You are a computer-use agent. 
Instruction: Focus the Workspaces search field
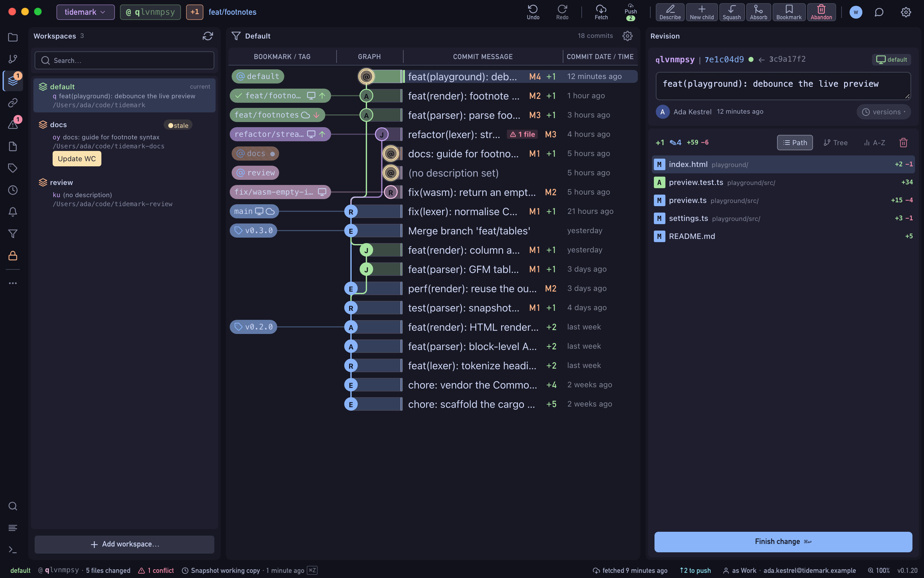point(124,60)
